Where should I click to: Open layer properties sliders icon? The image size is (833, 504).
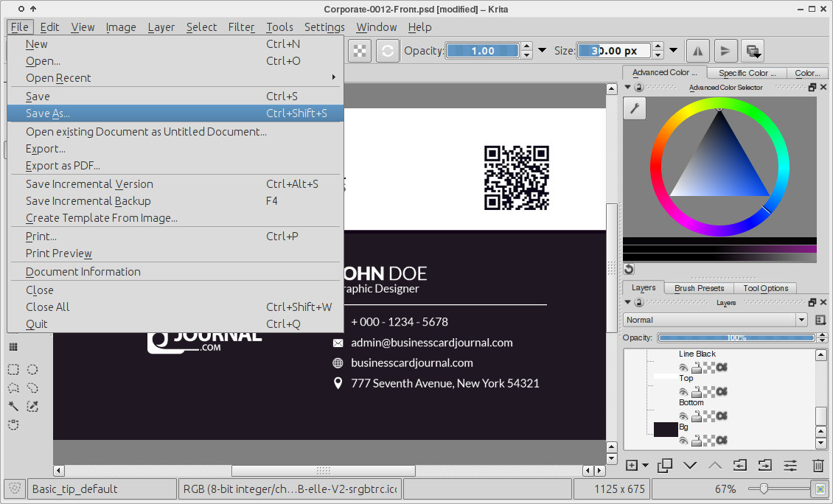tap(790, 465)
